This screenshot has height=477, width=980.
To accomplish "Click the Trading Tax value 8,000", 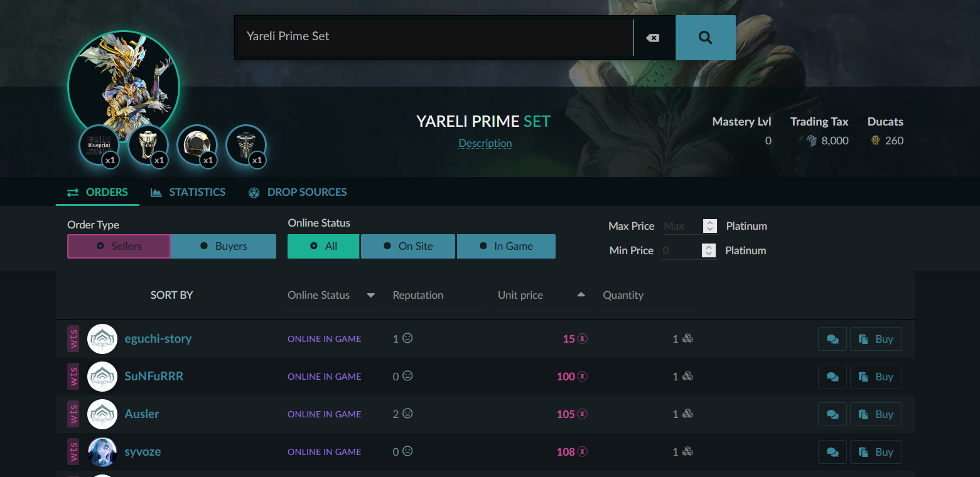I will [x=835, y=141].
